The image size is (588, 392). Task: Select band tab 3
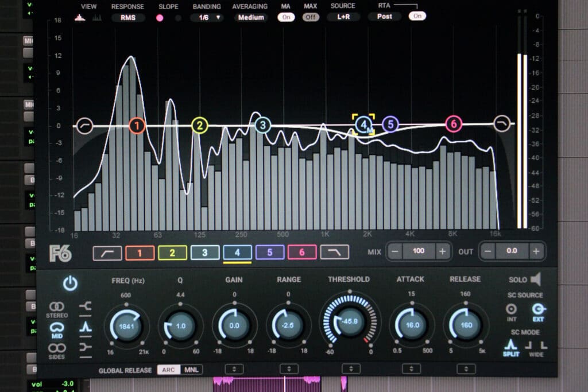(205, 253)
